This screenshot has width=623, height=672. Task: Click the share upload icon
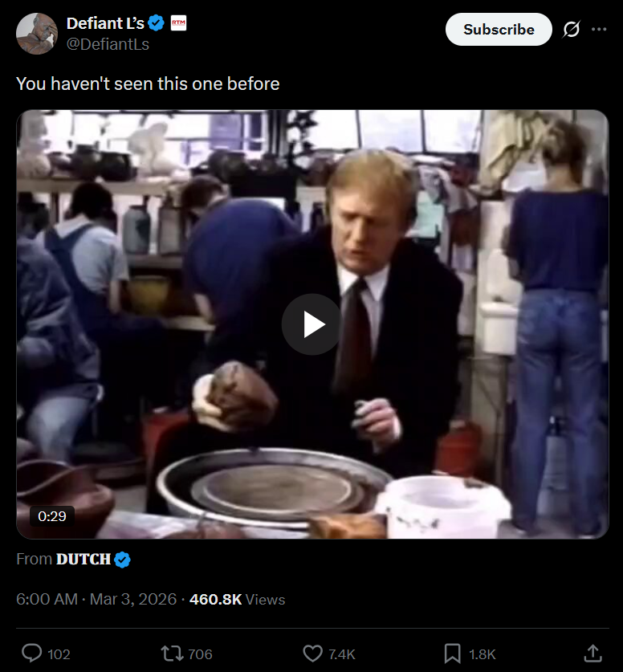(592, 654)
